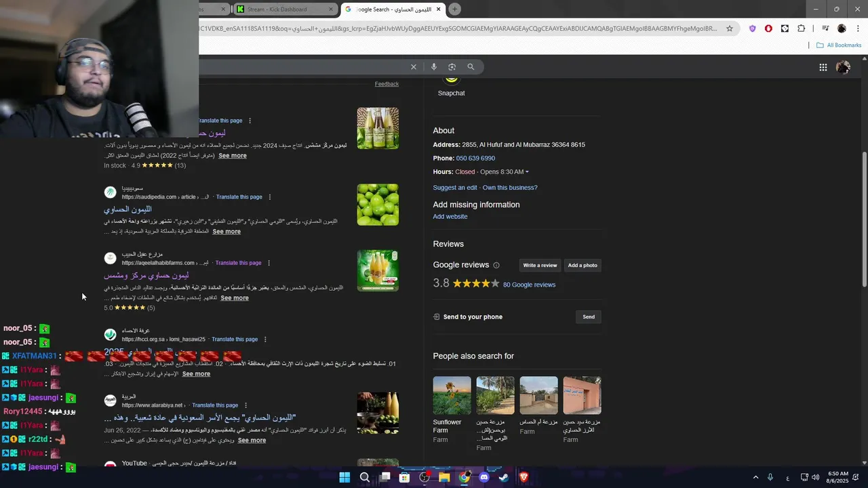Expand See more under saudipedia snippet
The height and width of the screenshot is (488, 868).
point(226,232)
